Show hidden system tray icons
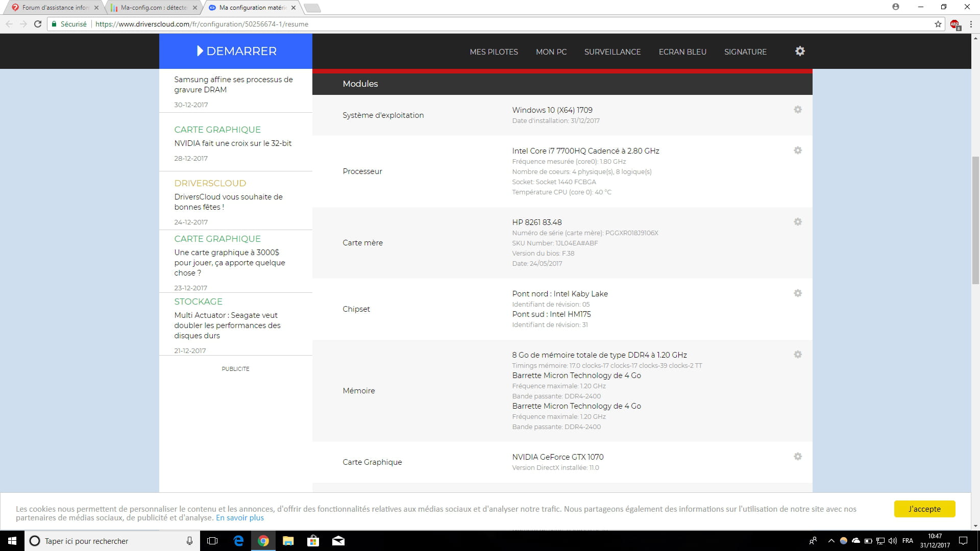This screenshot has width=980, height=551. pos(831,541)
